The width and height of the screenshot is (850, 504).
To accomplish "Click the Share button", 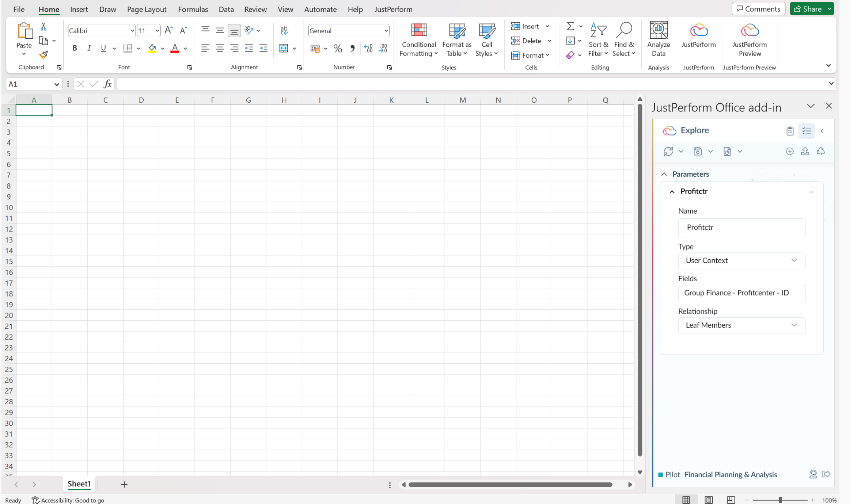I will tap(809, 8).
